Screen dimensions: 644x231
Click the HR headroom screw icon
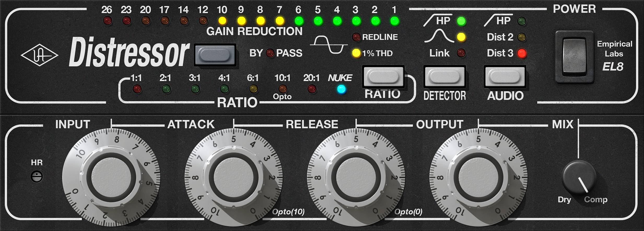[37, 177]
